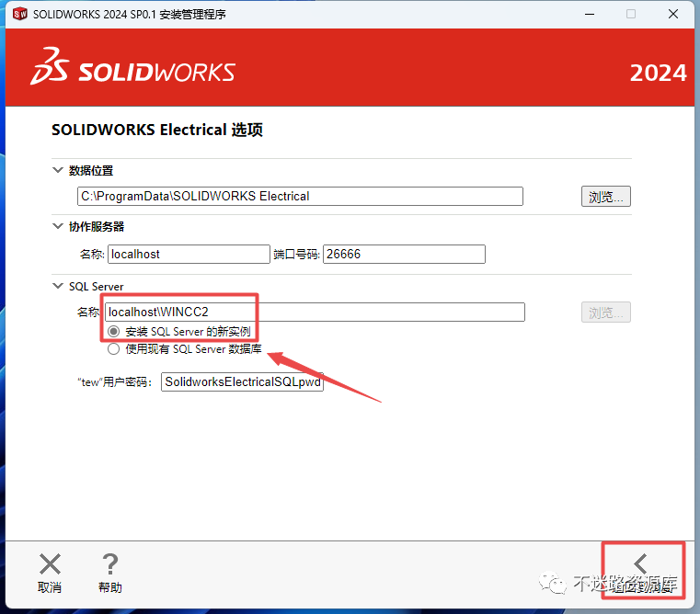Click the 端口号码 label
This screenshot has width=700, height=614.
click(296, 255)
